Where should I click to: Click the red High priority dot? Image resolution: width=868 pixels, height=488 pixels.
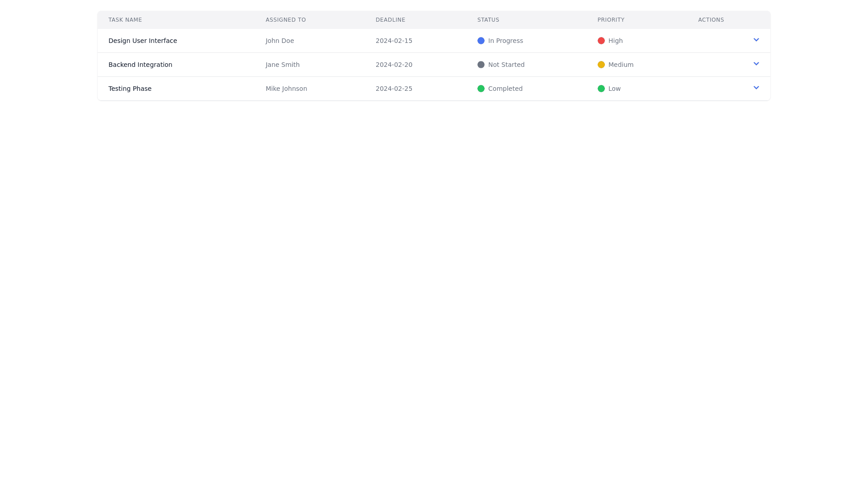601,41
